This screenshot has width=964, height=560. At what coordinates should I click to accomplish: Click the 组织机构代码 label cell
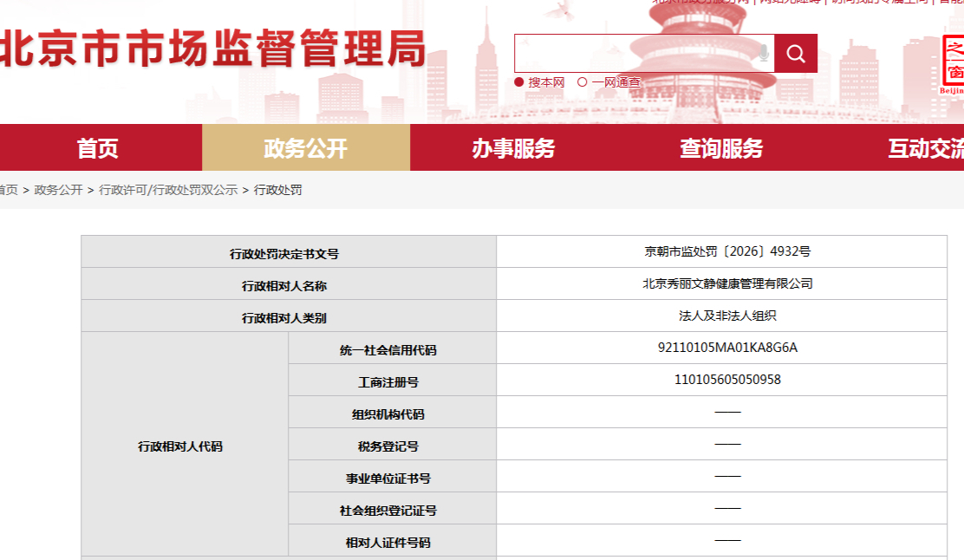click(x=392, y=412)
